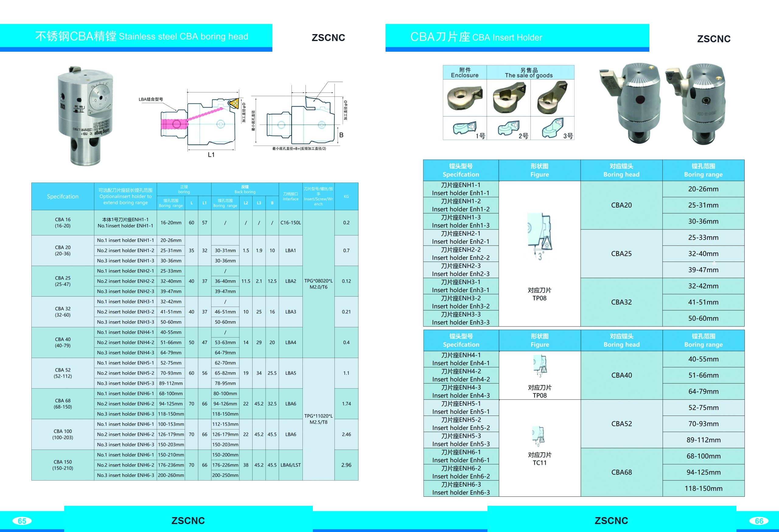Select the CBA 32 (32-60) specification cell
779x532 pixels.
(63, 311)
